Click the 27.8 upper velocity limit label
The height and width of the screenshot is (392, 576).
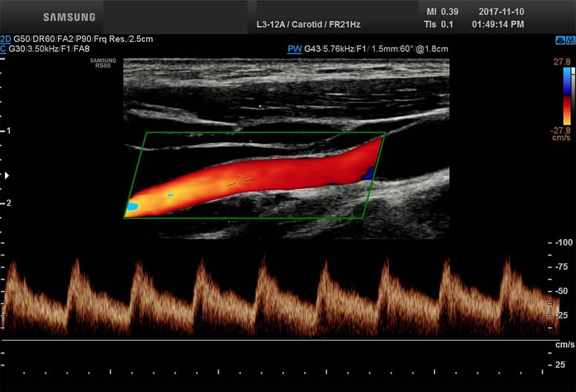pos(562,61)
